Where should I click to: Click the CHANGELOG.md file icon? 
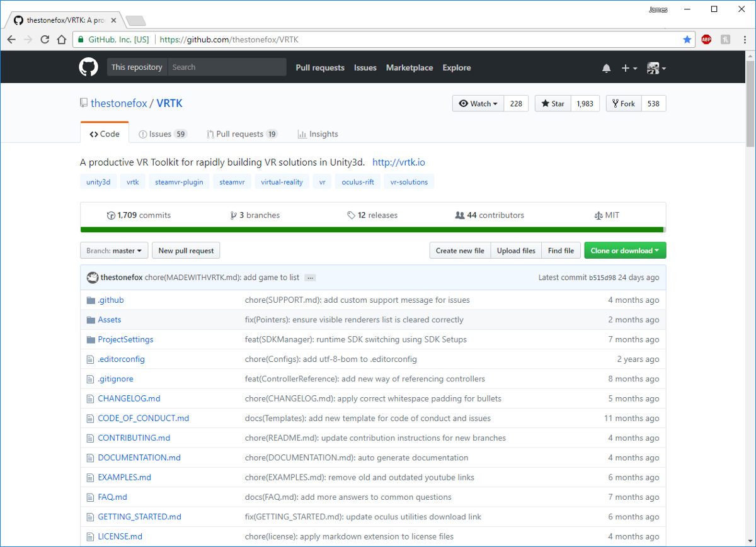[91, 398]
